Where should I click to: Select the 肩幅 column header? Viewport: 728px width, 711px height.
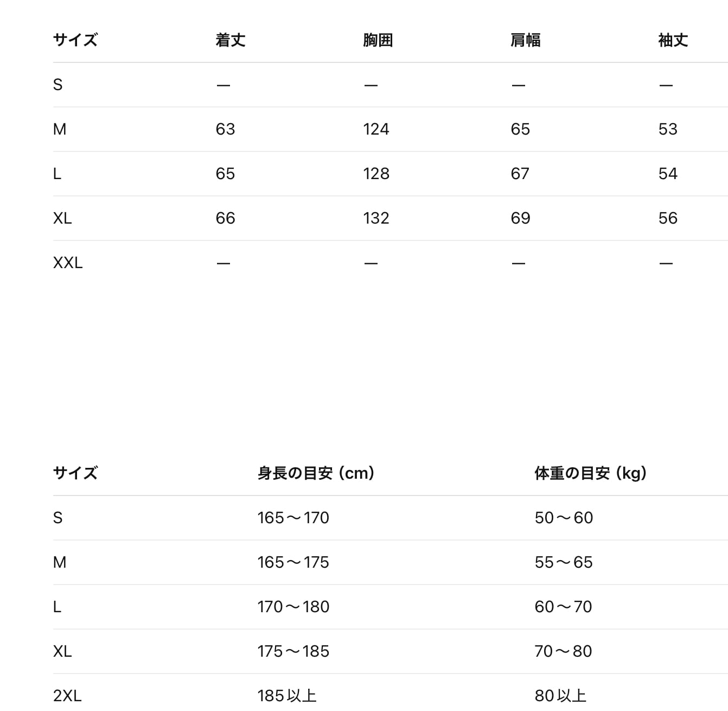click(x=525, y=40)
